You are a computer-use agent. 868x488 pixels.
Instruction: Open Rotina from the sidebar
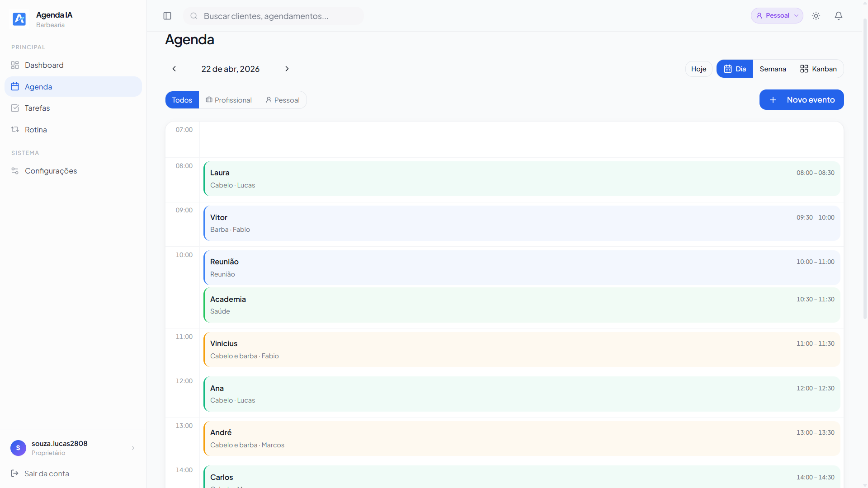pyautogui.click(x=73, y=130)
